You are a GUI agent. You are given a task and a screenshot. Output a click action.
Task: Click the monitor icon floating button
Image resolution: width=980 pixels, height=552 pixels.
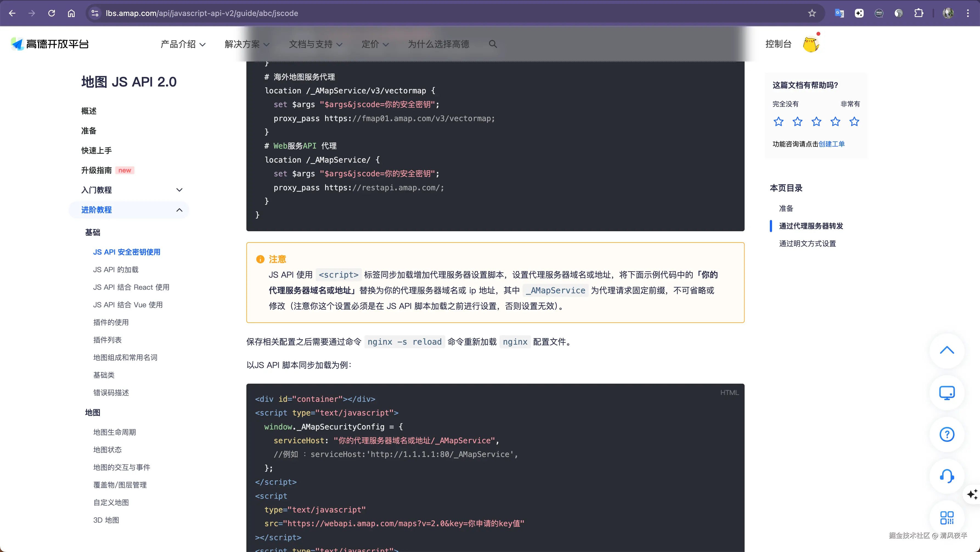pos(947,392)
